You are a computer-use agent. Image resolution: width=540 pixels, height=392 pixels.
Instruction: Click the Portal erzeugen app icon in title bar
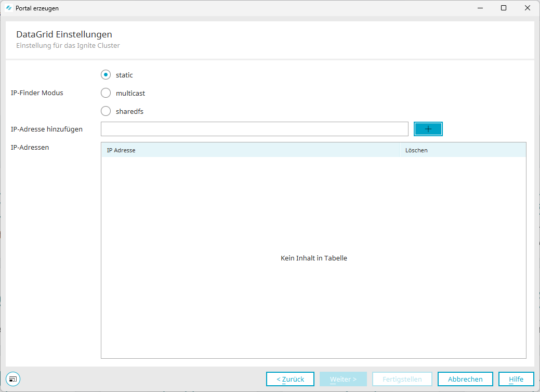[9, 8]
